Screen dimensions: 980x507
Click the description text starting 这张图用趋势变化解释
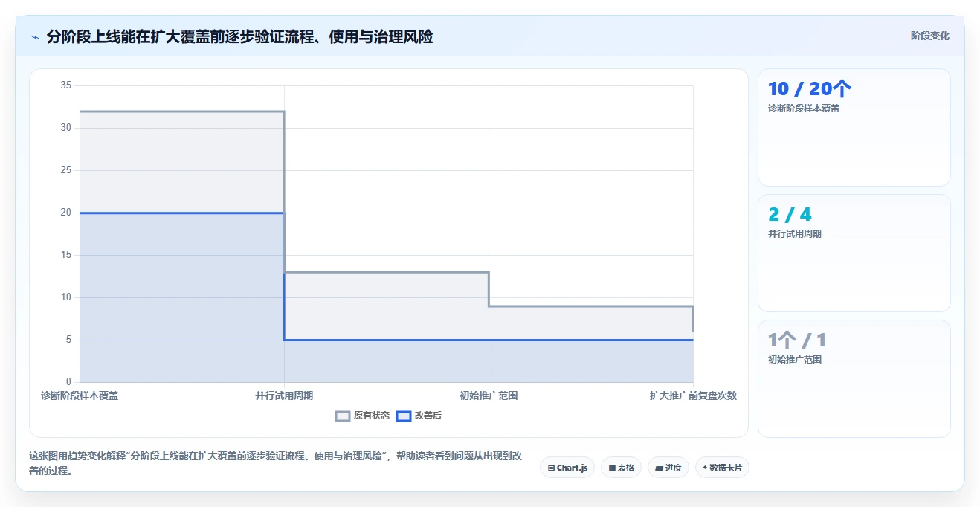point(274,463)
